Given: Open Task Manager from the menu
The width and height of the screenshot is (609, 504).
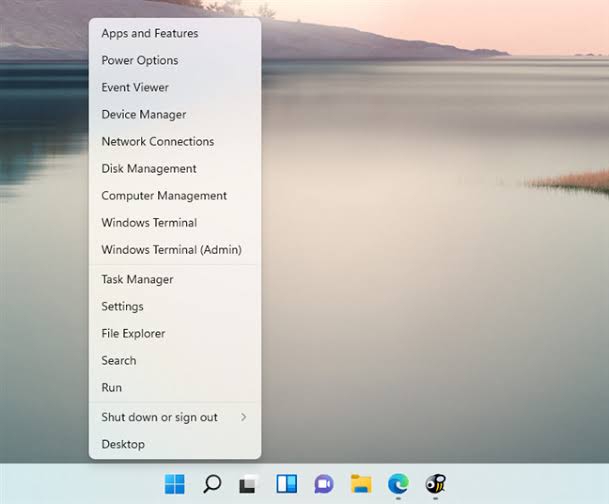Looking at the screenshot, I should [175, 279].
